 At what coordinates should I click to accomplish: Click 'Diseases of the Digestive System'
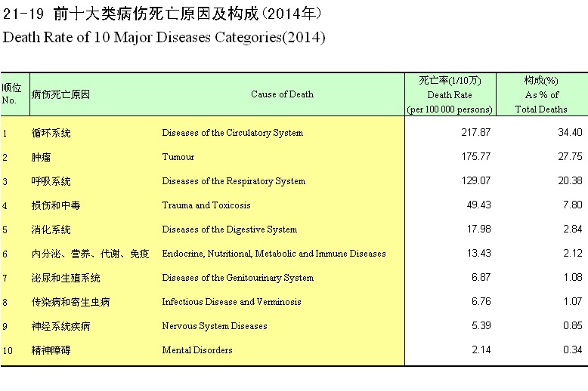coord(230,229)
